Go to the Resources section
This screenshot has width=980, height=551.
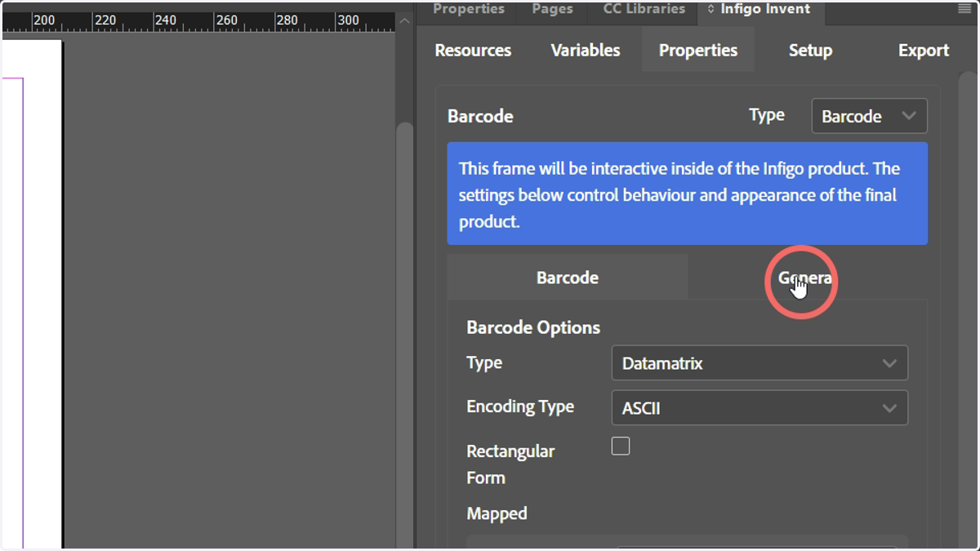[473, 51]
